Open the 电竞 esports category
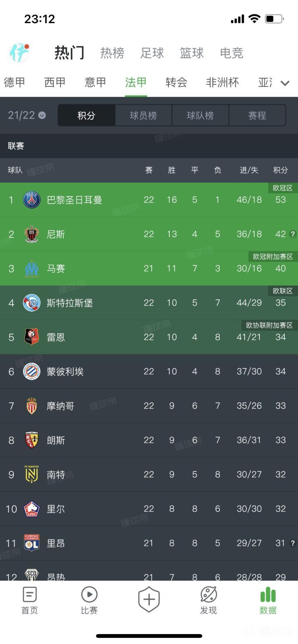 231,53
